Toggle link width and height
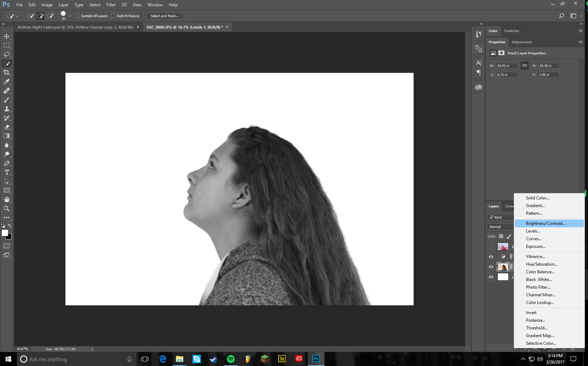The width and height of the screenshot is (588, 366). click(x=524, y=66)
